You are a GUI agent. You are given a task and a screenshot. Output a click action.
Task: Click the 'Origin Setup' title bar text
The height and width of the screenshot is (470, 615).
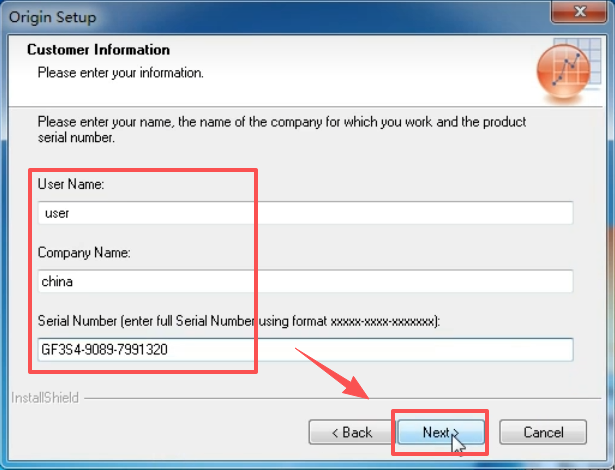[x=53, y=17]
